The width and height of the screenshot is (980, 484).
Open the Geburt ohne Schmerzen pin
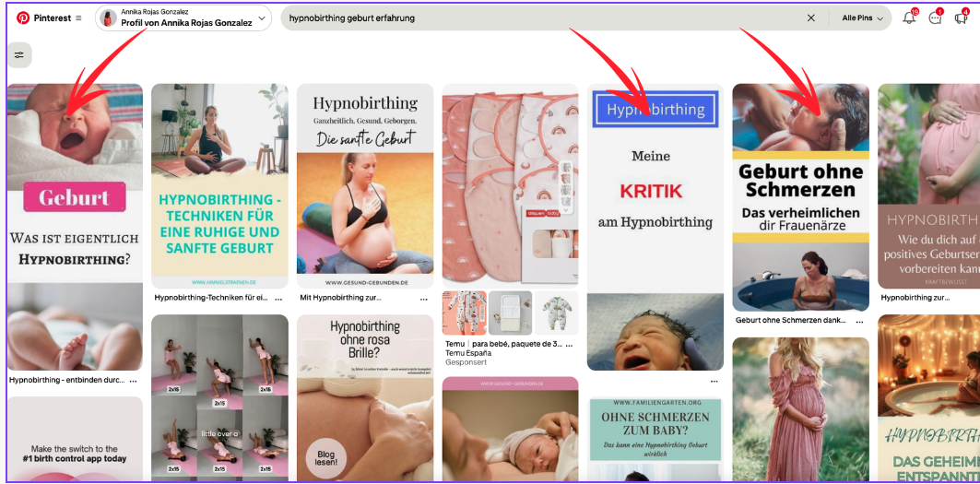tap(800, 197)
